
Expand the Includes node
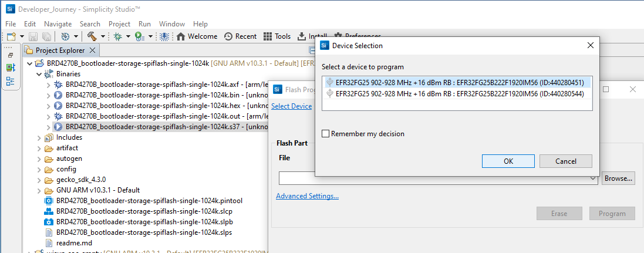(39, 137)
